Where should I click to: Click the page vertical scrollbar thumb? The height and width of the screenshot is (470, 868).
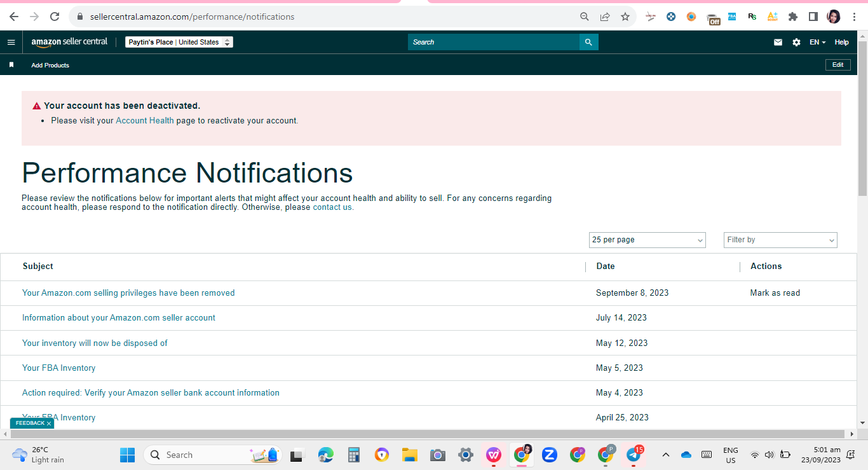click(x=862, y=118)
